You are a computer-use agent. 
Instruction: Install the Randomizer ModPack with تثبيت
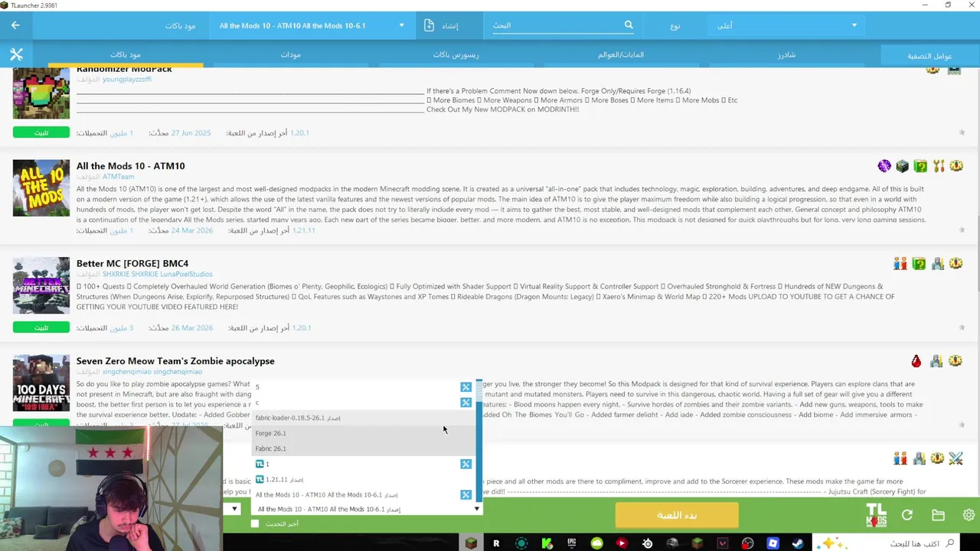point(41,132)
